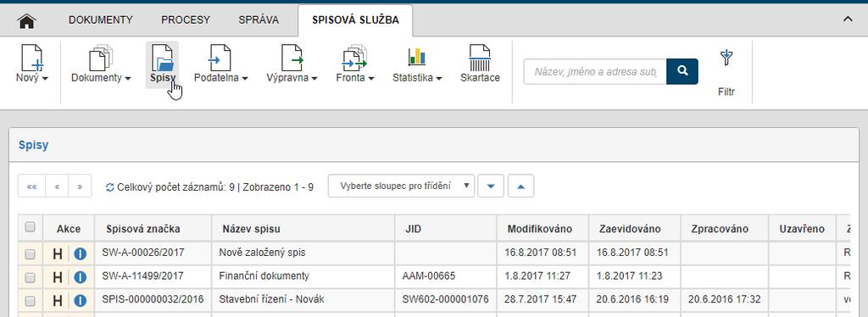Click the info icon for SW-A-11499/2017
The width and height of the screenshot is (868, 317).
[x=81, y=277]
